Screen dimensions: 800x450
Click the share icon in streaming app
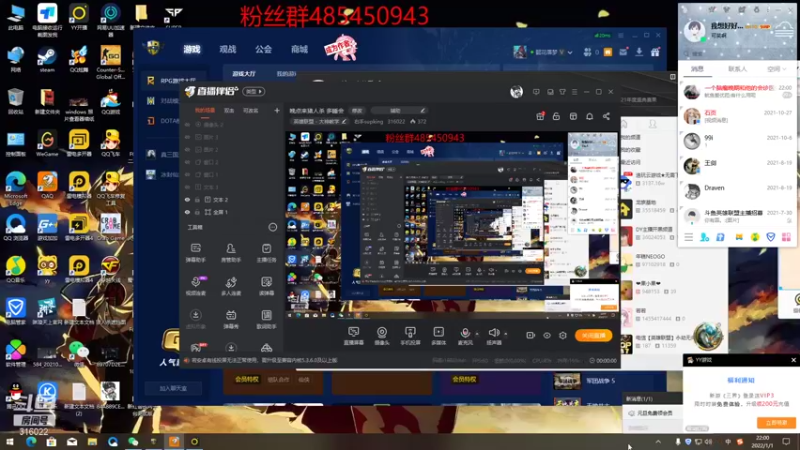606,116
